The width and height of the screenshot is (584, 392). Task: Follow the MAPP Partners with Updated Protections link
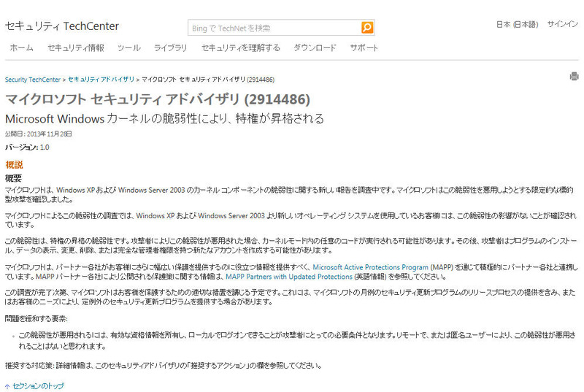tap(288, 277)
